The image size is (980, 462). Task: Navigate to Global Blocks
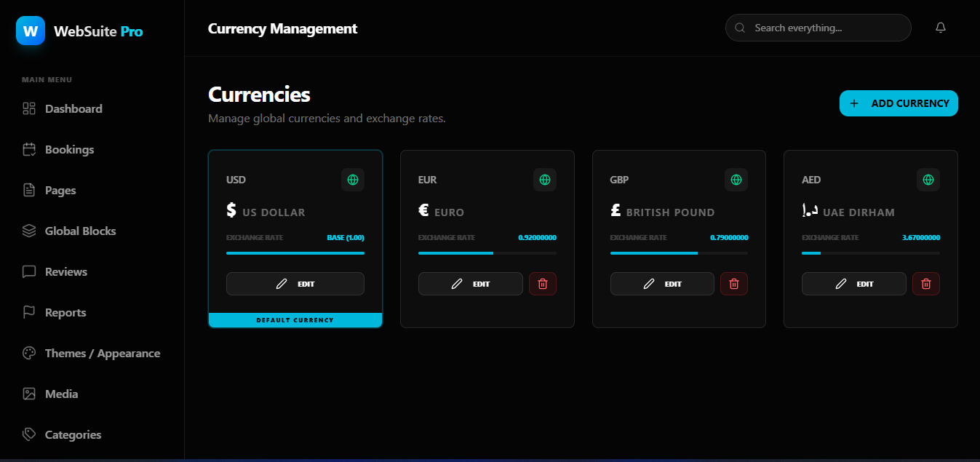[x=80, y=231]
